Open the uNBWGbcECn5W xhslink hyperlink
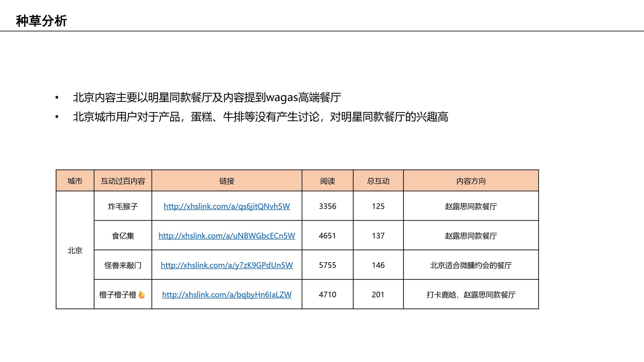 (227, 236)
